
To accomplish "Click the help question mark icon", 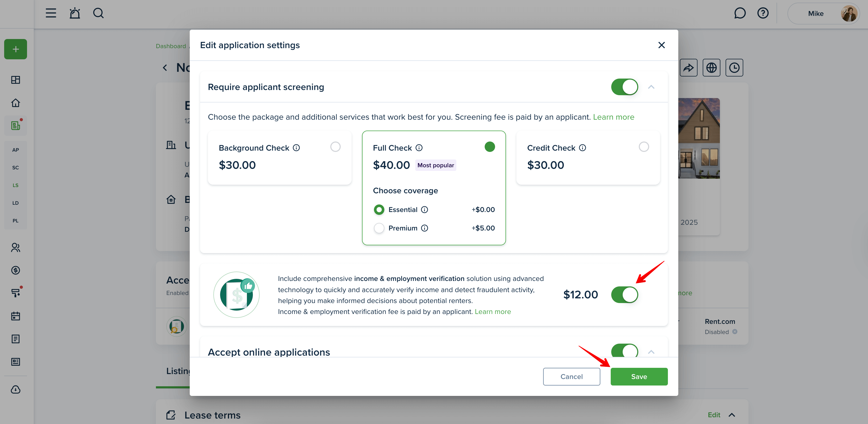I will pyautogui.click(x=763, y=13).
